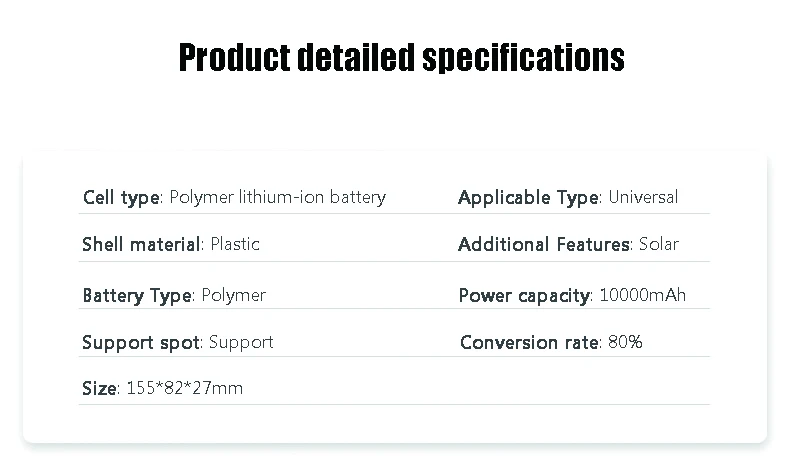Click the "Solar" feature value
The width and height of the screenshot is (790, 469).
(x=658, y=244)
